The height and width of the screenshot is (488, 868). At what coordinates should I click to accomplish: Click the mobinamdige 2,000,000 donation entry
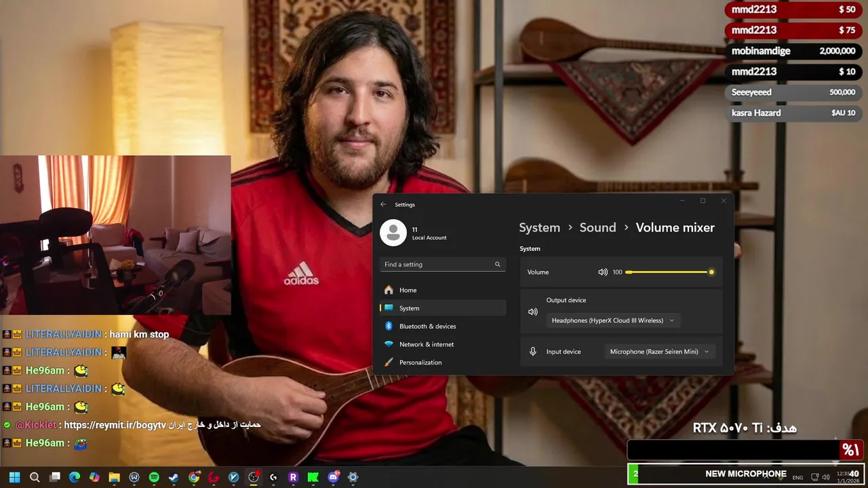(x=793, y=51)
